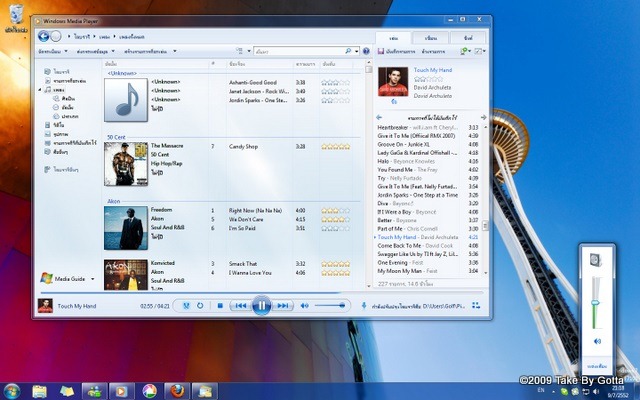Viewport: 640px width, 400px height.
Task: Click the 50 Cent artist group header
Action: click(x=116, y=137)
